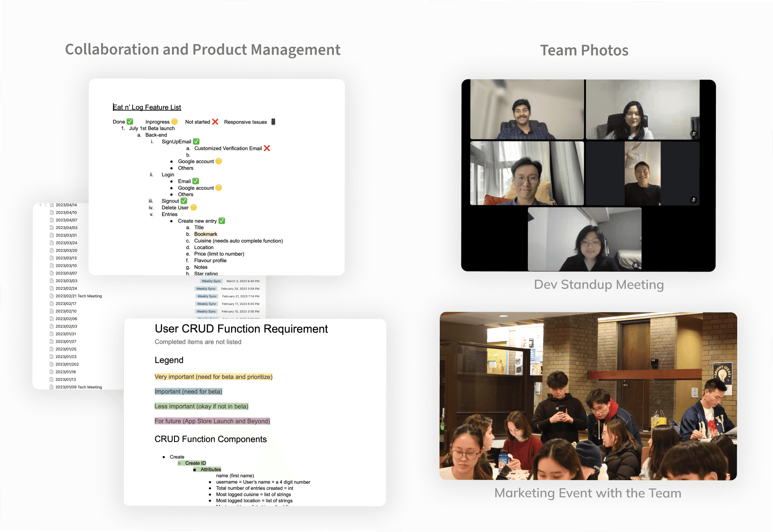Click the page icon for 2023/04/10
Image resolution: width=773 pixels, height=532 pixels.
tap(51, 213)
